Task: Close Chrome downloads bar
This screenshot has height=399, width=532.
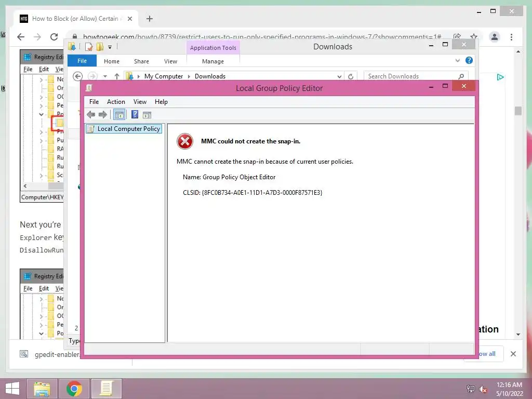Action: click(513, 354)
